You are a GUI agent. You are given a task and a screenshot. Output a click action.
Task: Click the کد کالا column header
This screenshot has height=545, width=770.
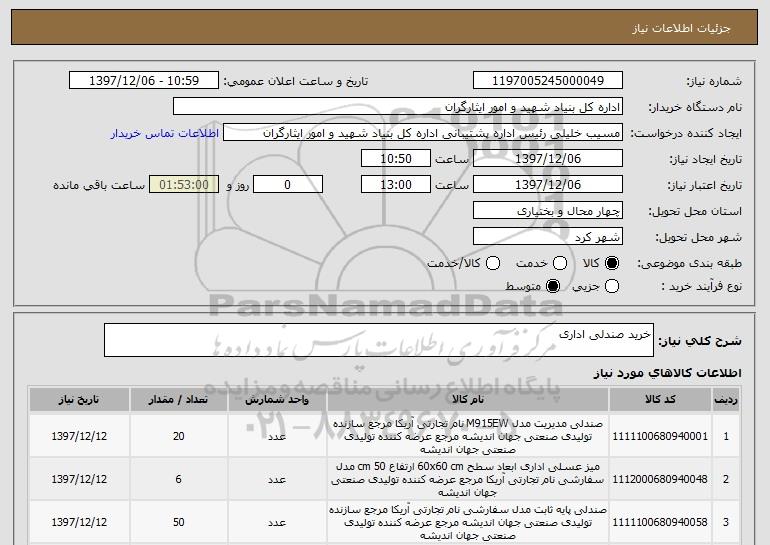click(x=660, y=400)
